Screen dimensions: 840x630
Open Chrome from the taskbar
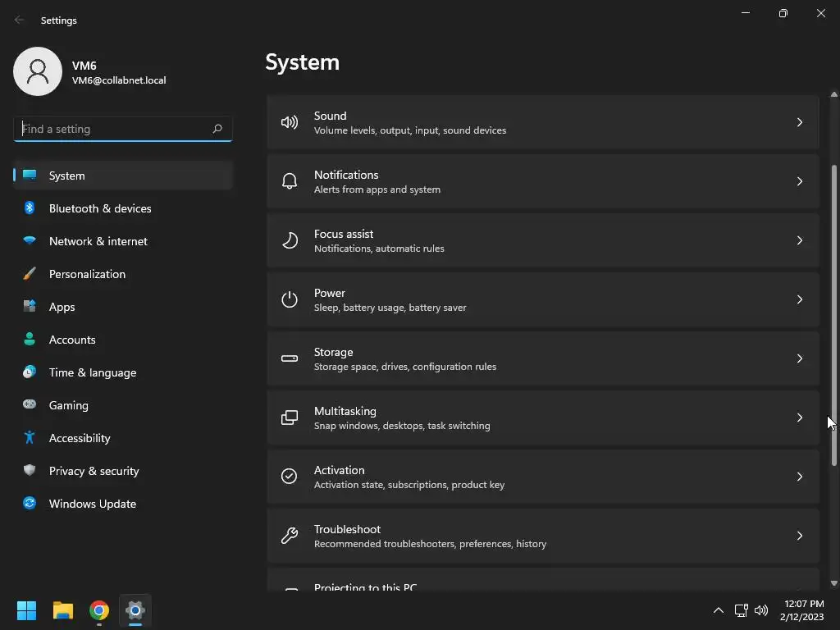click(99, 610)
